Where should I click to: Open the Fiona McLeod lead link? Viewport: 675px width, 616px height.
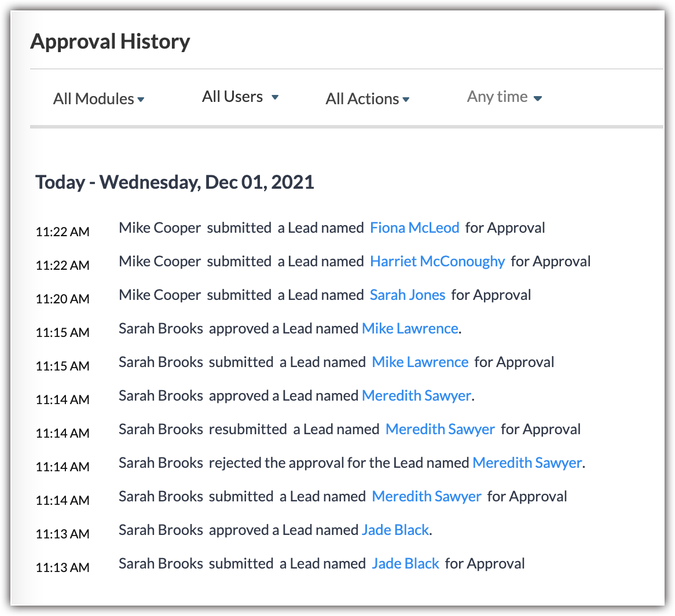point(414,228)
